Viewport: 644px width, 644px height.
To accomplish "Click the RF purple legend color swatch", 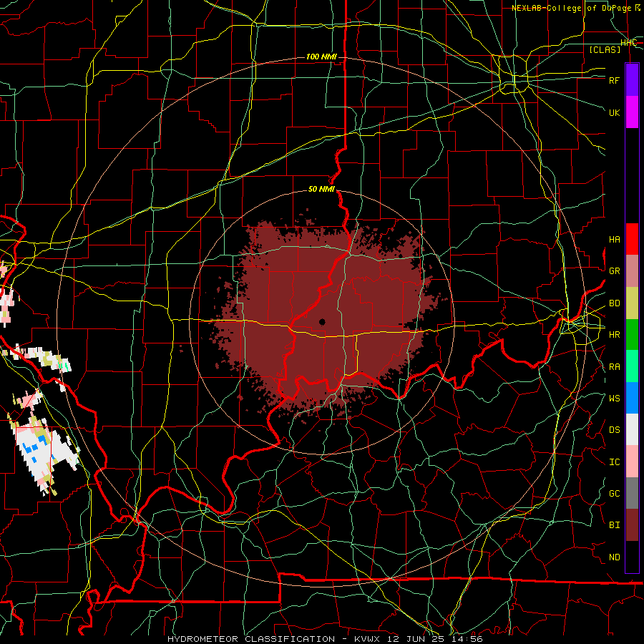I will (632, 80).
